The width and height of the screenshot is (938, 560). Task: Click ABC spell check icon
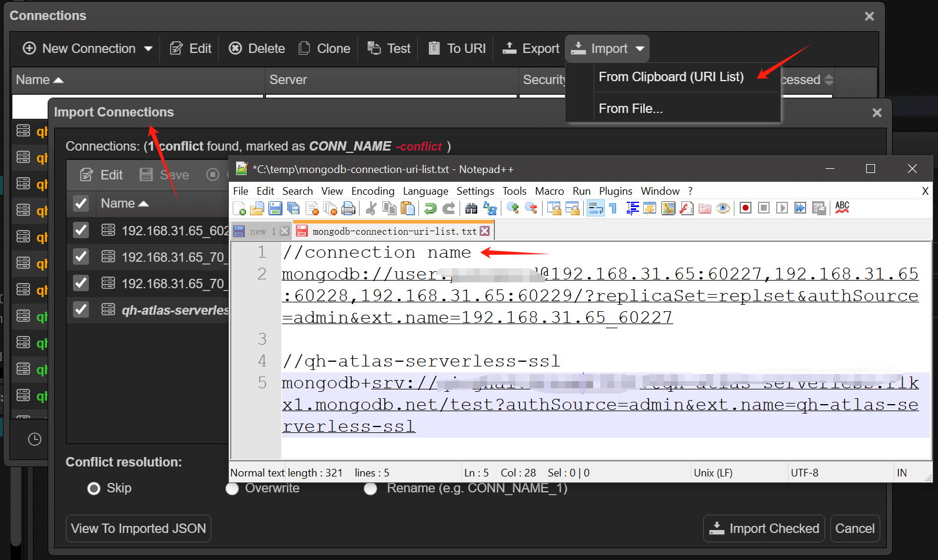click(x=842, y=208)
